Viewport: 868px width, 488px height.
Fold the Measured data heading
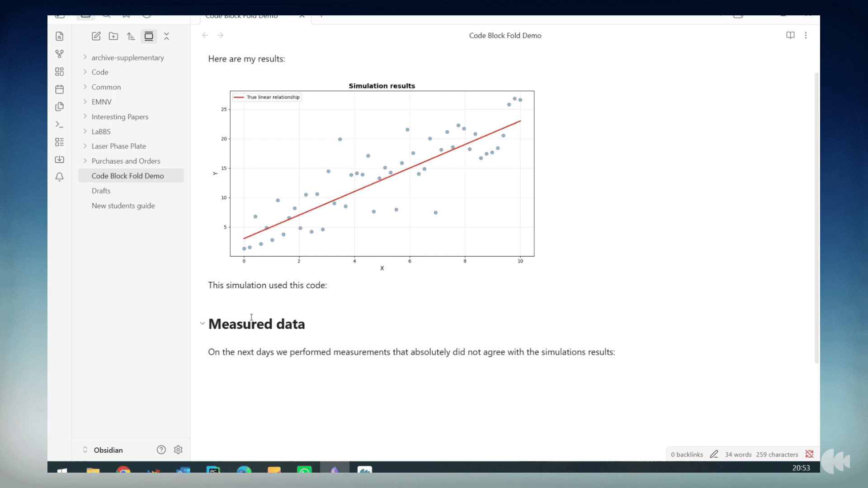pyautogui.click(x=202, y=324)
